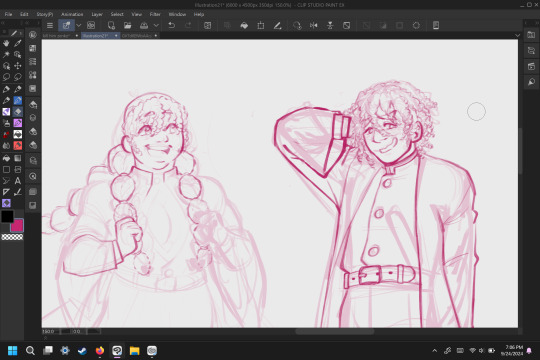Image resolution: width=540 pixels, height=360 pixels.
Task: Expand dropdown arrow next to CLIP STUDIO icon
Action: coord(79,25)
